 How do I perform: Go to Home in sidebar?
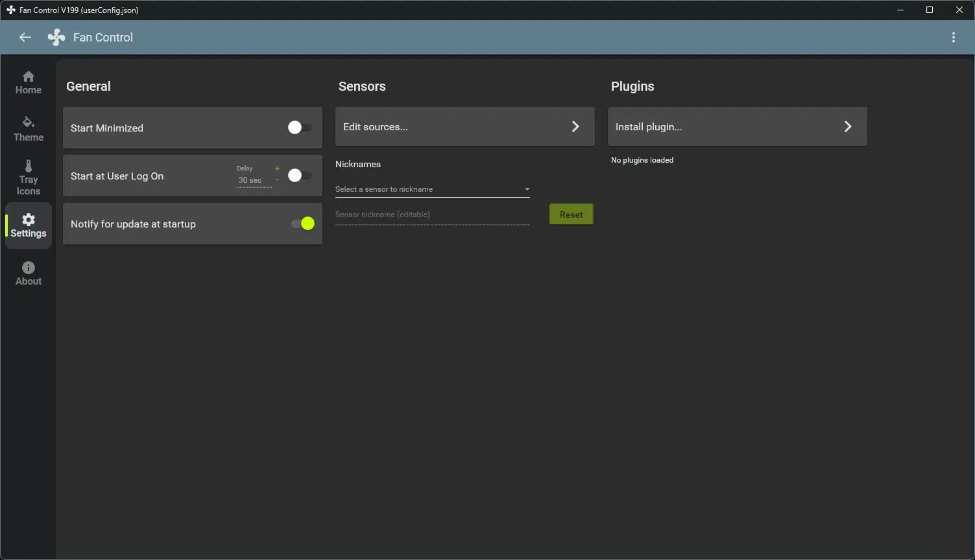pos(29,82)
